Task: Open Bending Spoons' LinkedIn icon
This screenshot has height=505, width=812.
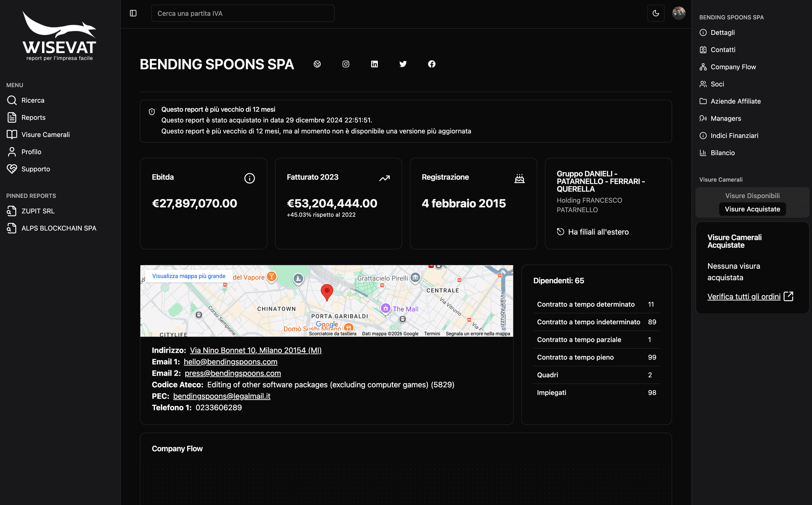Action: (374, 64)
